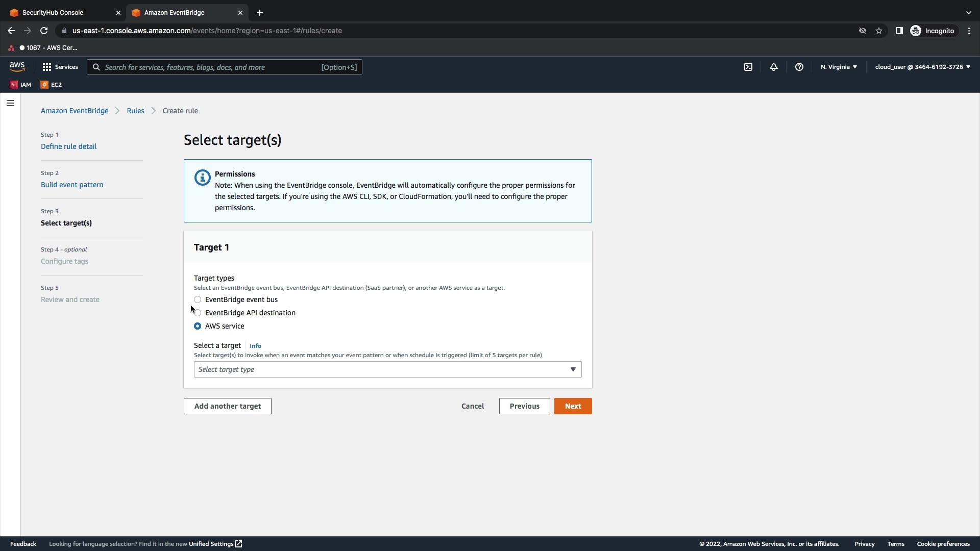Open the AWS CloudShell icon
The image size is (980, 551).
[x=748, y=67]
